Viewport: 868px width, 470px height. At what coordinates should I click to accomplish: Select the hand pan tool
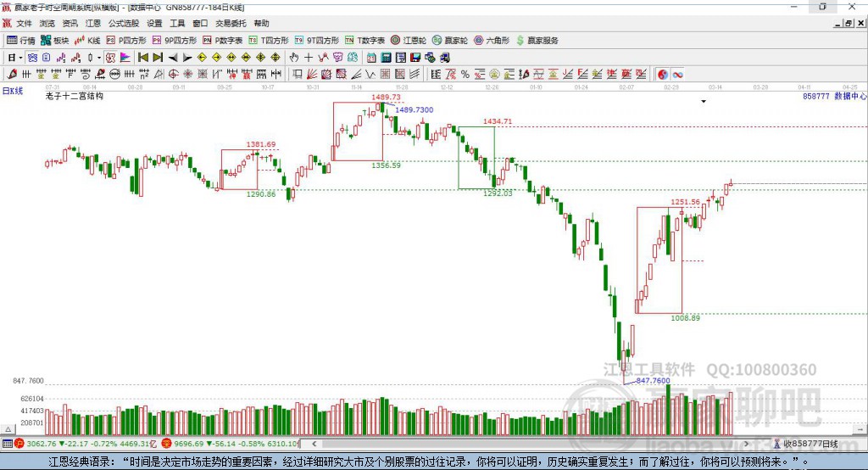click(x=293, y=58)
